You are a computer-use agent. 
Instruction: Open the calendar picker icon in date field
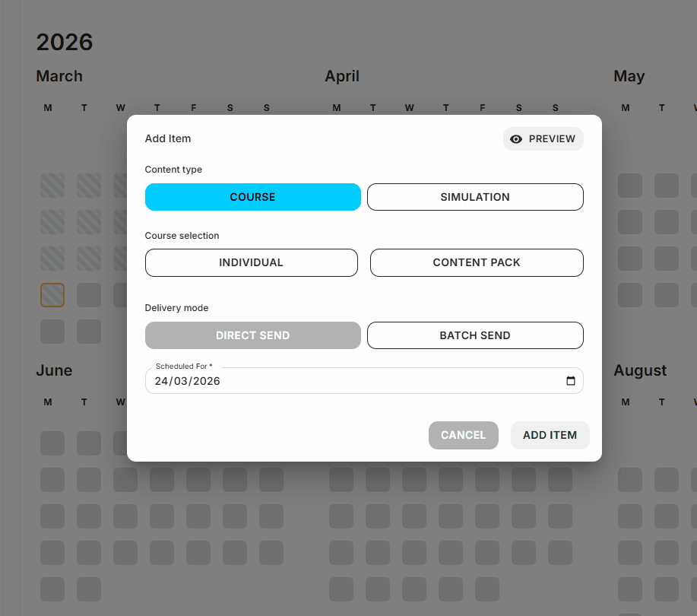(x=571, y=381)
